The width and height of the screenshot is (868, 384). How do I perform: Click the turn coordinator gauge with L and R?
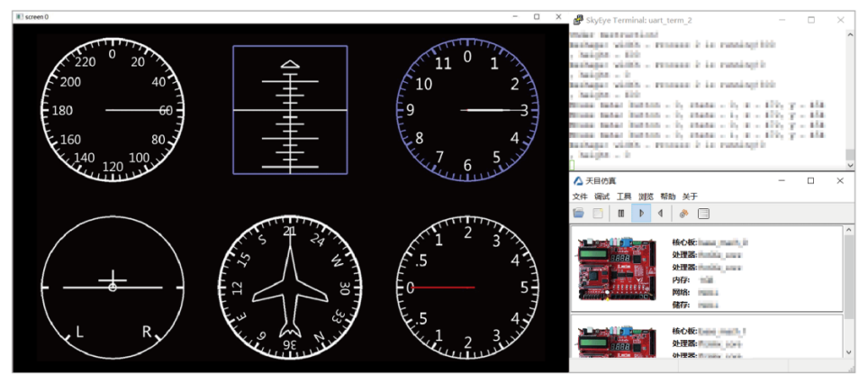pos(113,287)
